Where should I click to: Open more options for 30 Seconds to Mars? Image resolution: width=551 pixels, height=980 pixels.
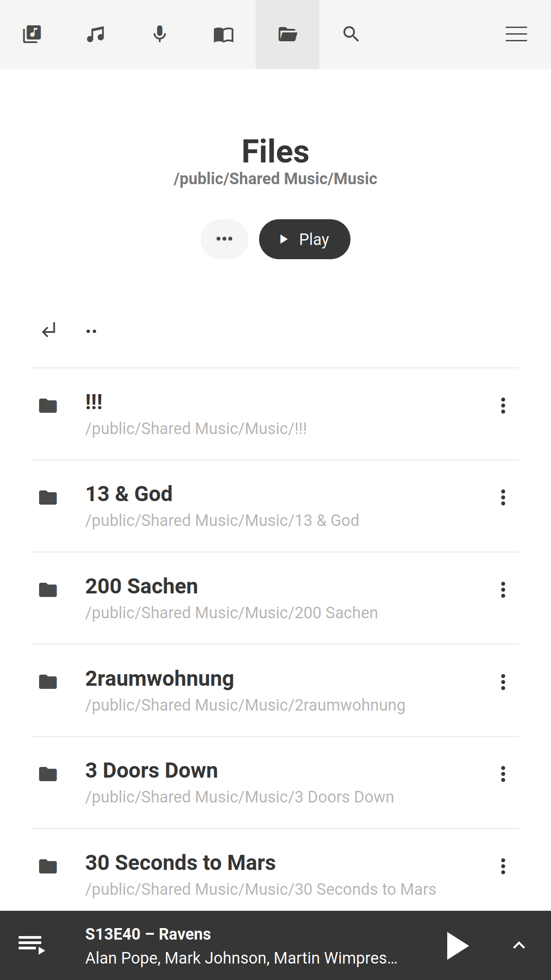[503, 866]
